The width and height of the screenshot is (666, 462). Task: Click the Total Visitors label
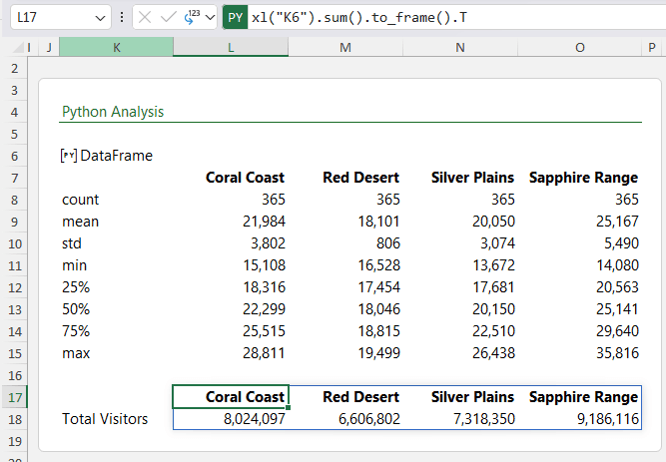(x=105, y=419)
